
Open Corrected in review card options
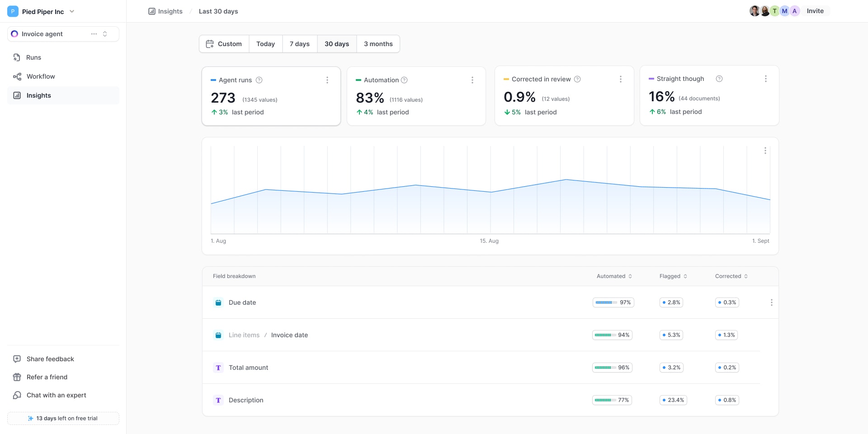tap(621, 79)
